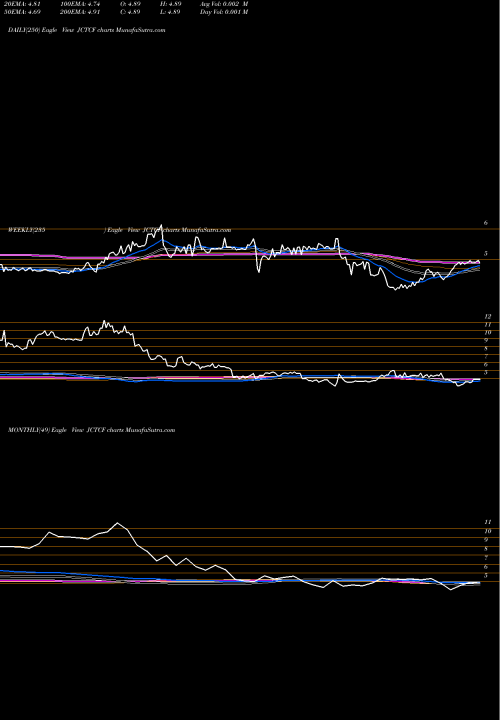Click the monthly chart axis label 11
This screenshot has height=720, width=500.
pyautogui.click(x=488, y=522)
